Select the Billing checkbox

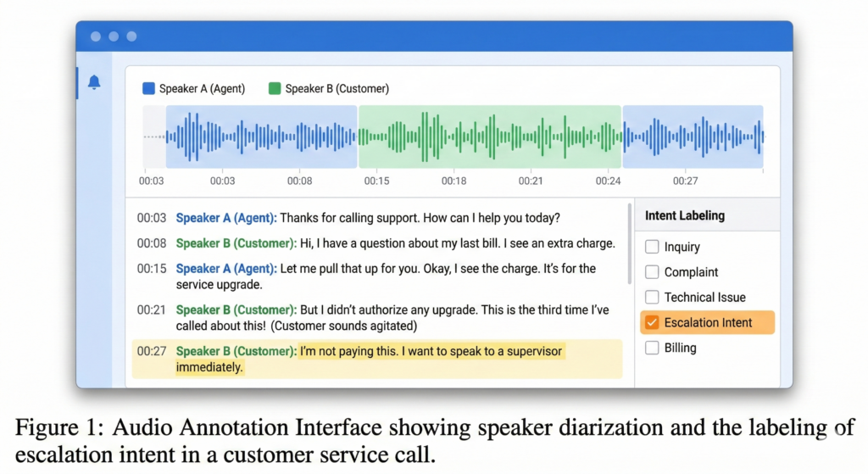[652, 348]
